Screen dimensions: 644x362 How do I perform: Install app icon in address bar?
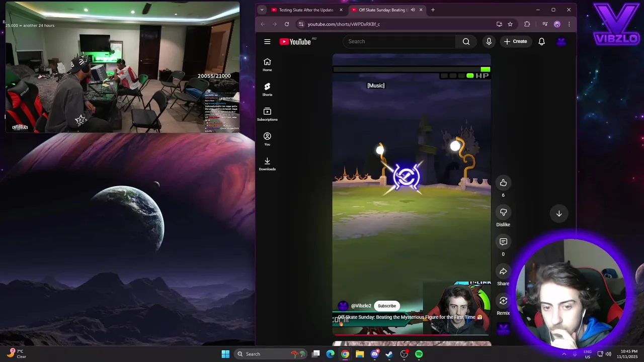(x=499, y=24)
